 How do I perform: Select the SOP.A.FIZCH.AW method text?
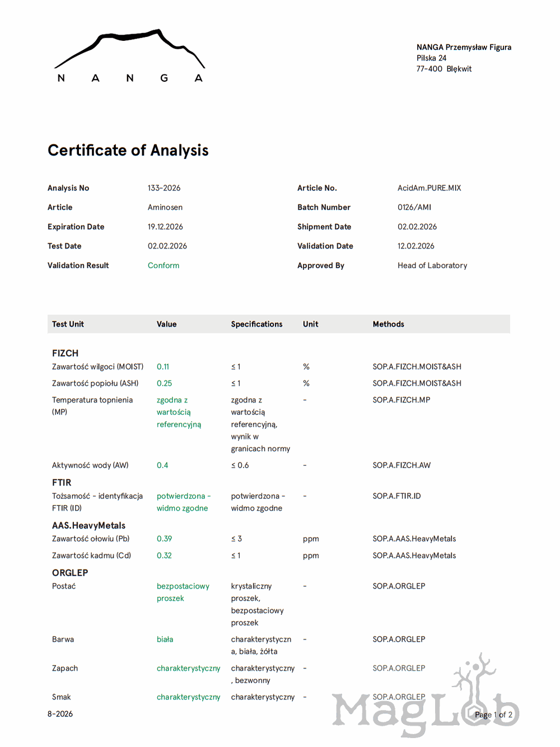[x=402, y=465]
